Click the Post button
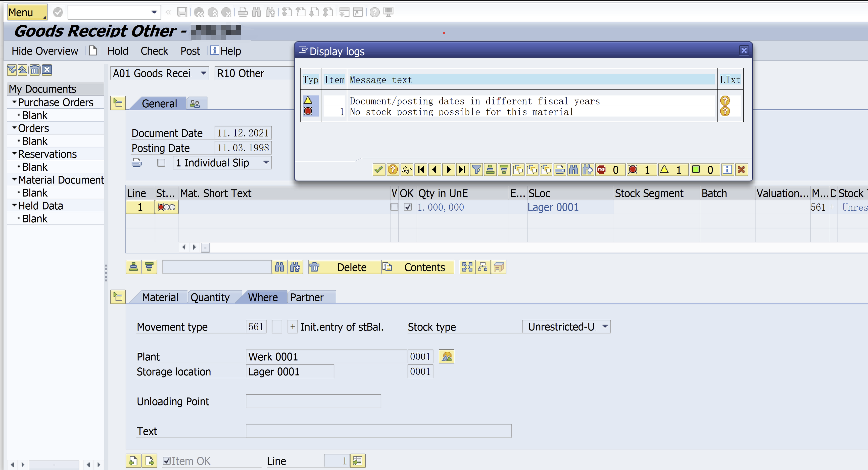 point(190,51)
